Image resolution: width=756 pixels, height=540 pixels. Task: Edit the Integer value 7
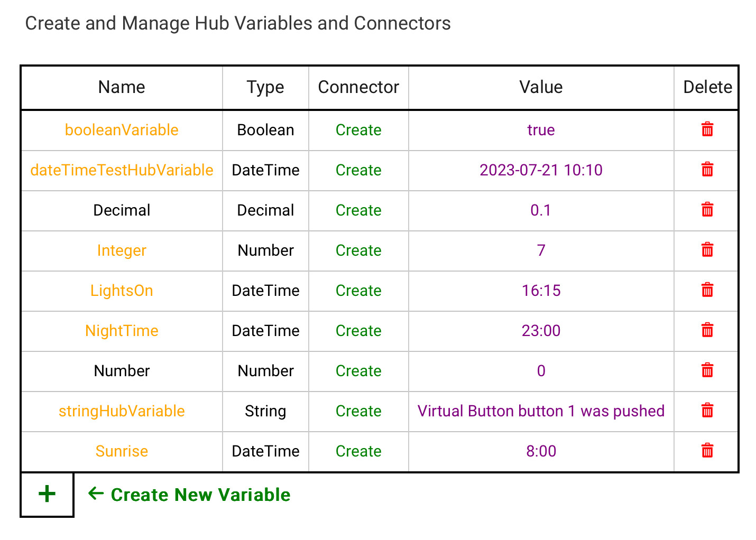(541, 250)
